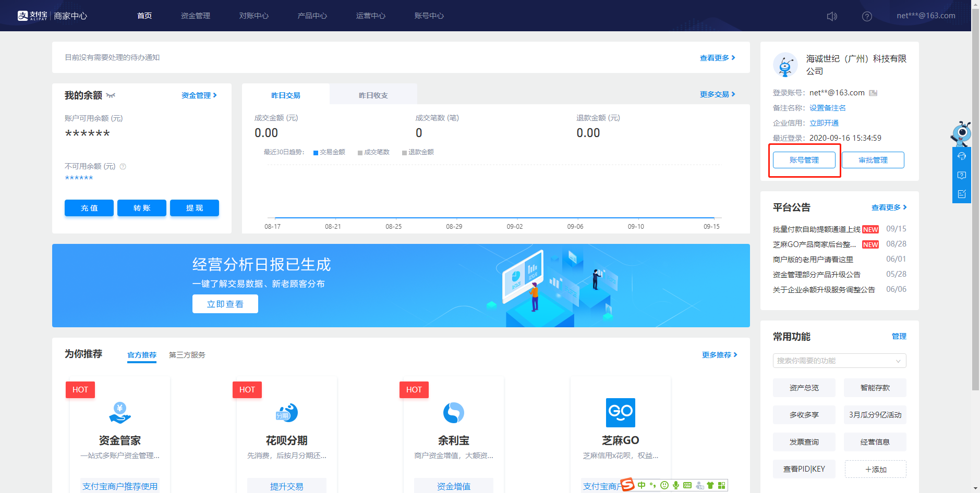Click the icon next to login account email

click(873, 93)
